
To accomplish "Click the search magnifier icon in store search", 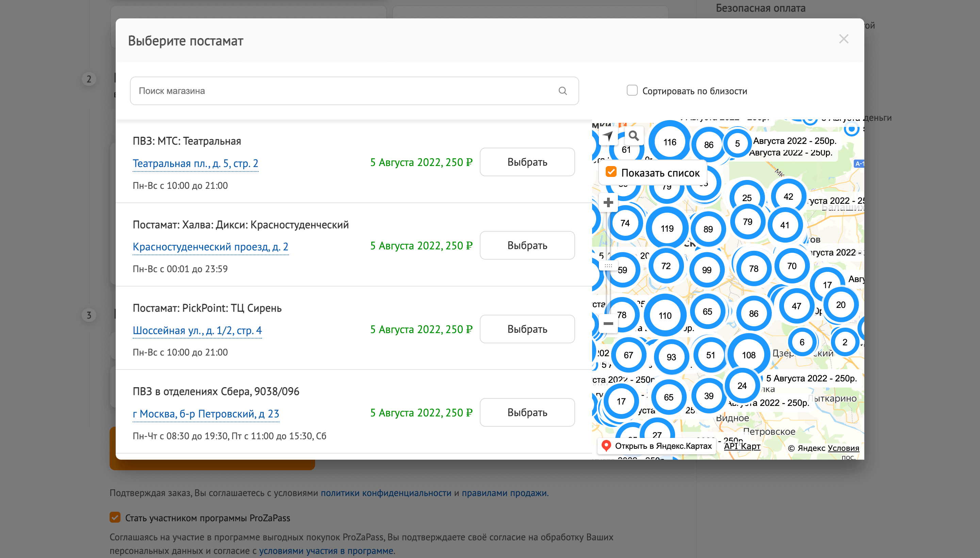I will (562, 91).
